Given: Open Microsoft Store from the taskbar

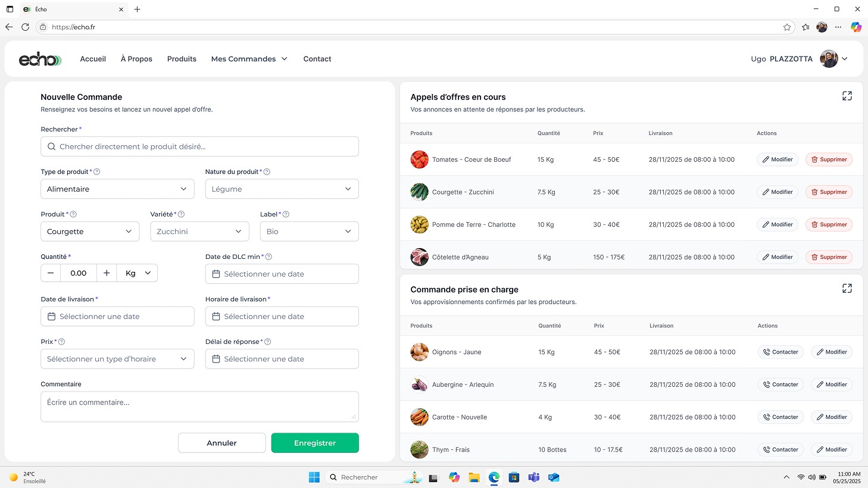Looking at the screenshot, I should [514, 477].
